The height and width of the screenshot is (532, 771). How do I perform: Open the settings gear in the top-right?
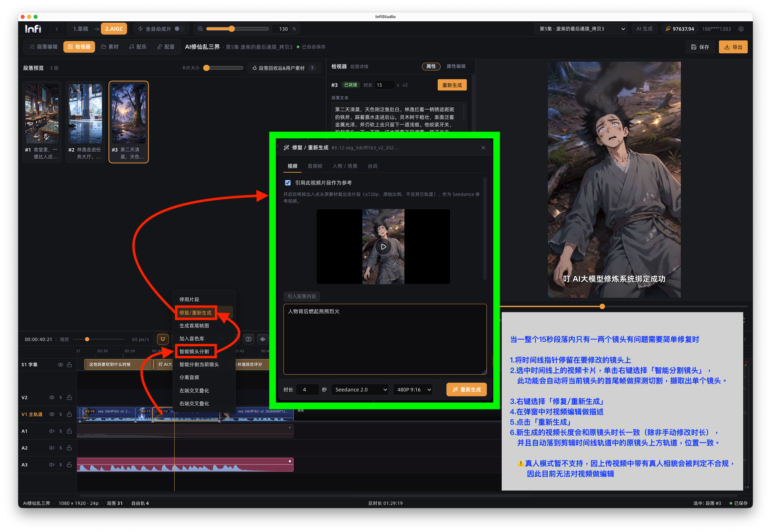point(741,29)
